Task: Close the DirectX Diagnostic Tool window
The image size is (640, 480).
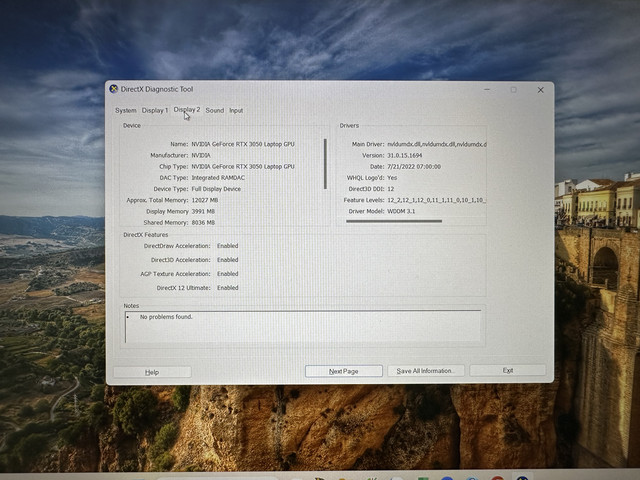Action: click(x=540, y=90)
